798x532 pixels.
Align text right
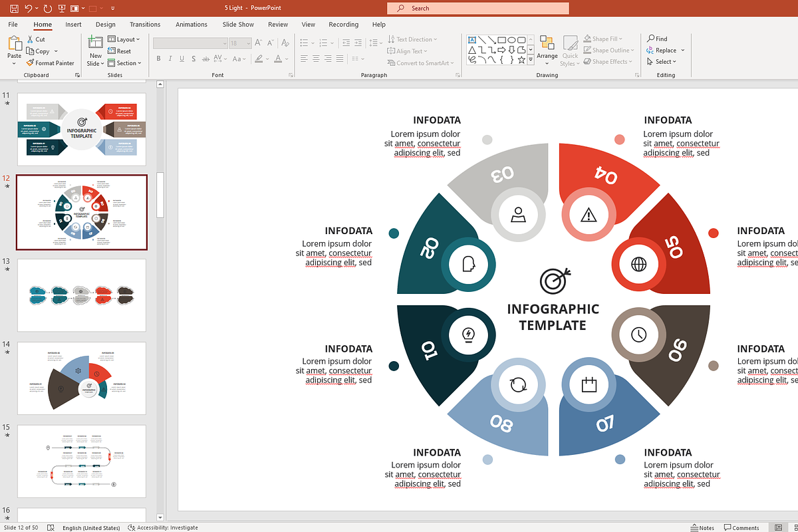click(329, 59)
